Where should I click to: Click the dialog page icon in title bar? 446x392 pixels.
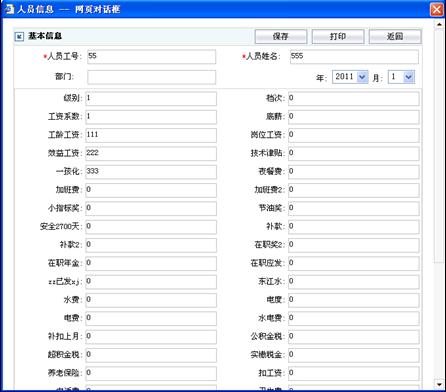point(9,9)
